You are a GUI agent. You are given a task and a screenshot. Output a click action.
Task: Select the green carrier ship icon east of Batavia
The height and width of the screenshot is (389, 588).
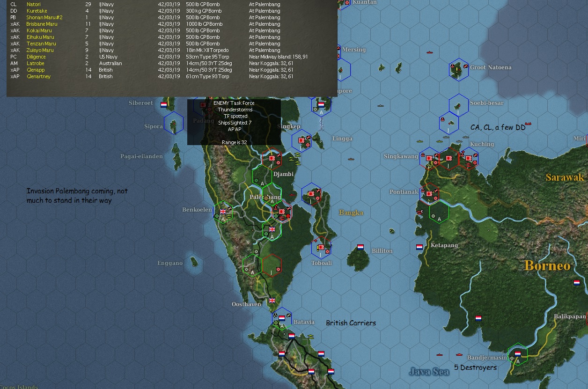pyautogui.click(x=311, y=336)
